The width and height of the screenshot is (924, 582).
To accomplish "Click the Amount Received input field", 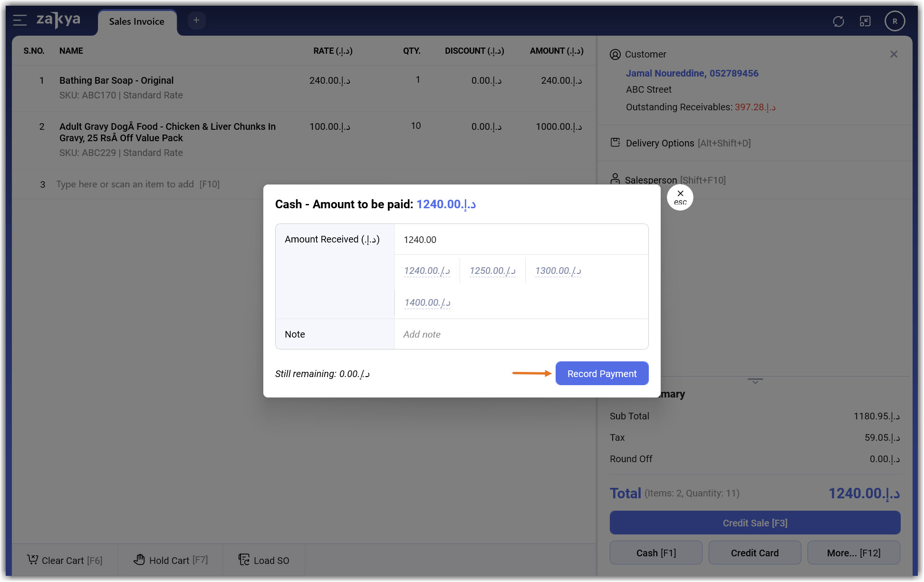I will click(520, 240).
